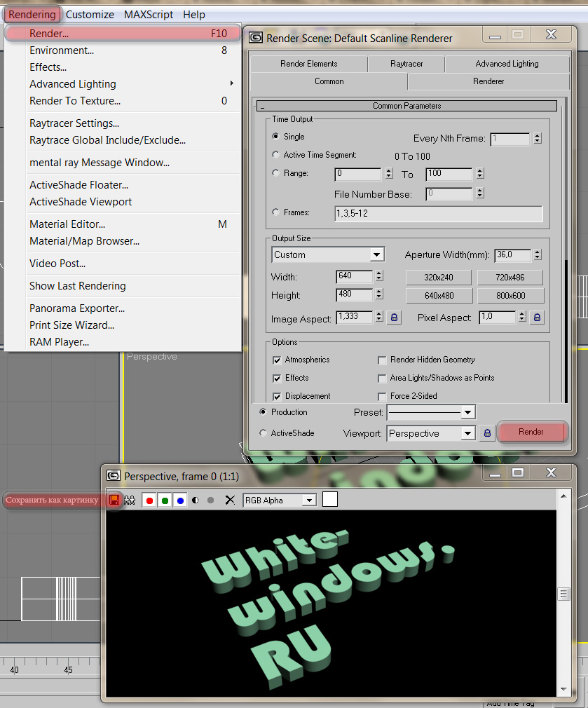Screen dimensions: 588x708
Task: Toggle the Atmospherics checkbox
Action: pos(277,360)
